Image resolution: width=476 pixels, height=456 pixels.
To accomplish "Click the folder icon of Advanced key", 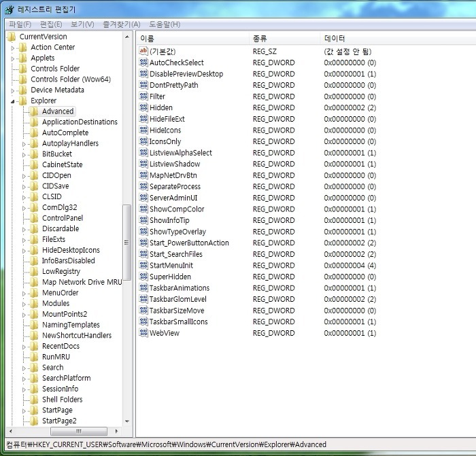I will pos(34,111).
